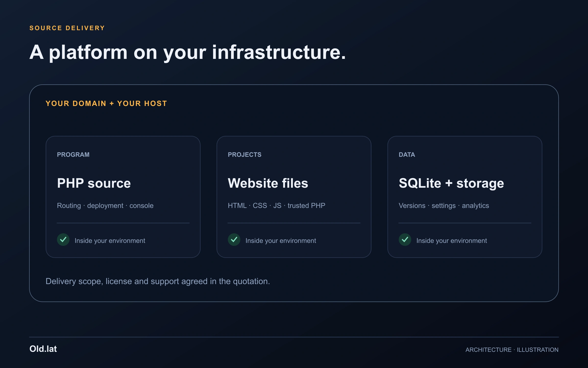The image size is (588, 368).
Task: Click the Delivery scope, license and support sentence
Action: [x=158, y=281]
